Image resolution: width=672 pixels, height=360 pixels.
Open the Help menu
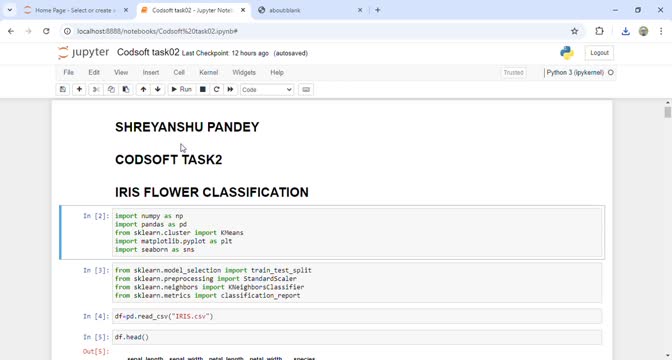point(277,72)
